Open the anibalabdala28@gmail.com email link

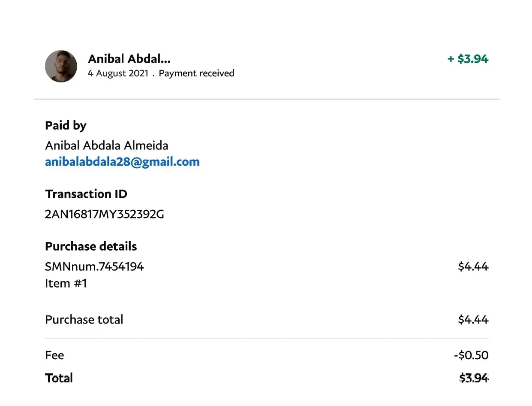(x=122, y=162)
